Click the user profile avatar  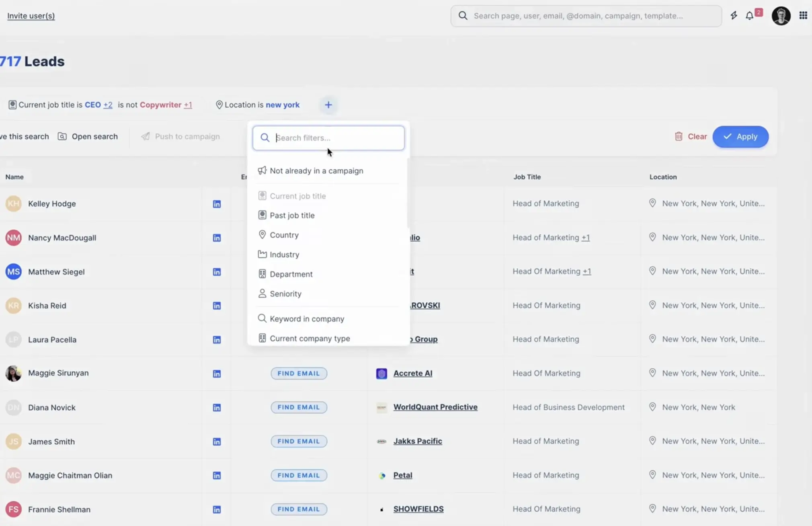tap(781, 16)
